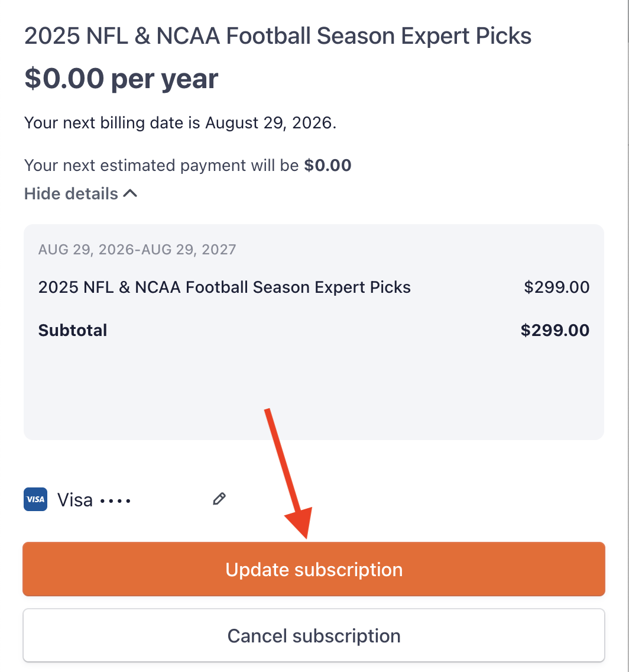Click the AUG 29, 2026-AUG 29, 2027 header
The width and height of the screenshot is (629, 672).
137,249
